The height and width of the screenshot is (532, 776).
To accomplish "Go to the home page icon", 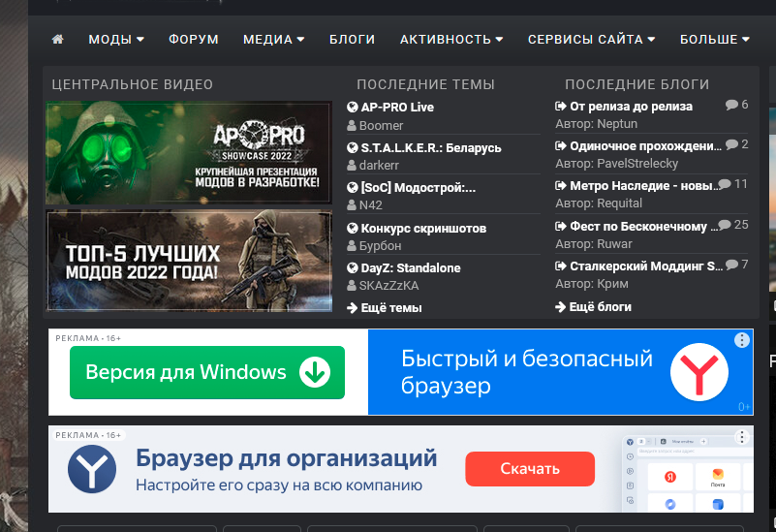I will pos(57,39).
